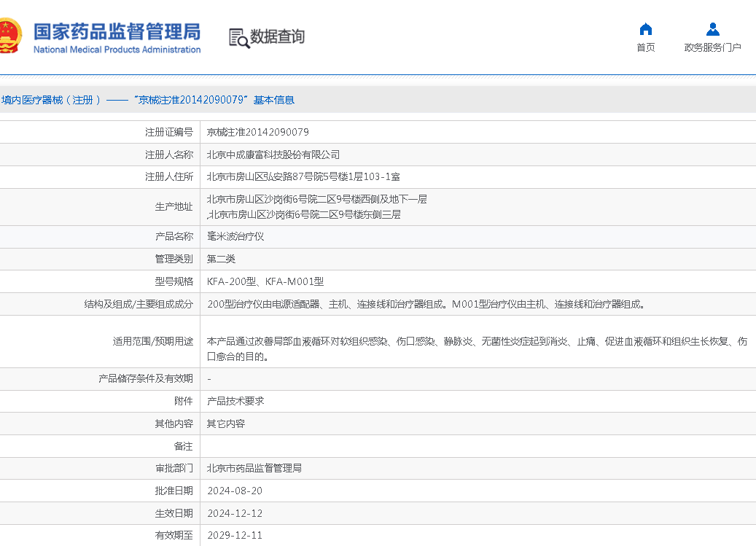Open the 政务服务门户 link text
756x546 pixels.
[x=712, y=47]
